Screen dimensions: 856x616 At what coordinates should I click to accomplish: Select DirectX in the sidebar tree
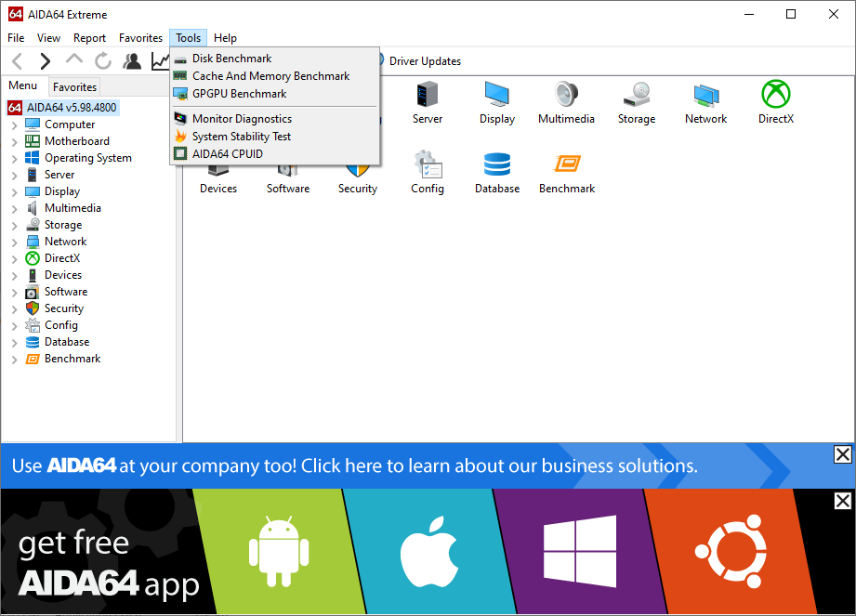[x=62, y=258]
